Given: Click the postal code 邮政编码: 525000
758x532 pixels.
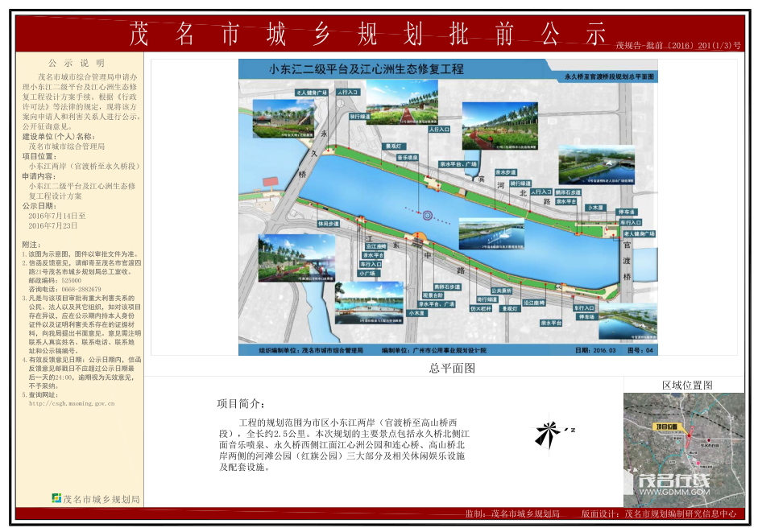Looking at the screenshot, I should [x=55, y=280].
